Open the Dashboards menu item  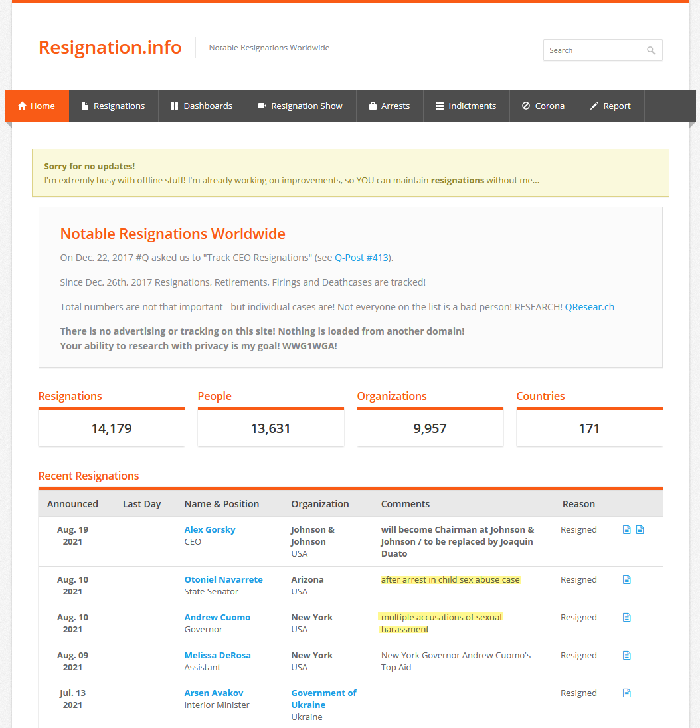[x=202, y=106]
